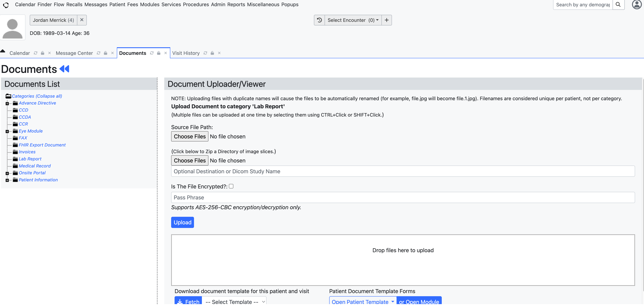Click the double-arrow icon beside Documents heading
Viewport: 644px width, 306px height.
point(64,69)
